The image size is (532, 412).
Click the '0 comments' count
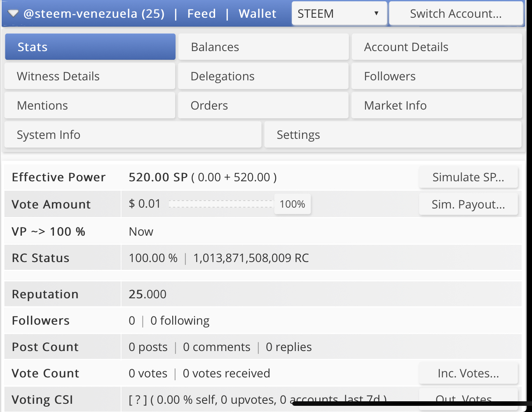click(217, 347)
